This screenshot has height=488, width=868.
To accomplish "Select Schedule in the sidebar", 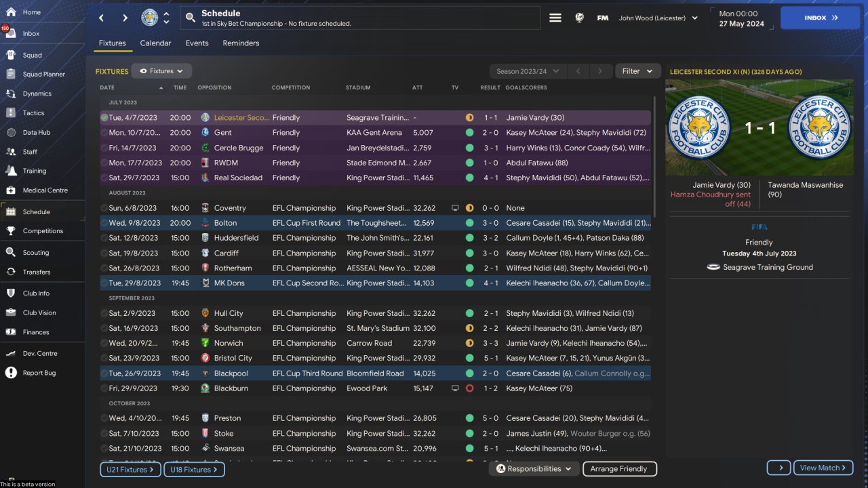I will tap(43, 211).
